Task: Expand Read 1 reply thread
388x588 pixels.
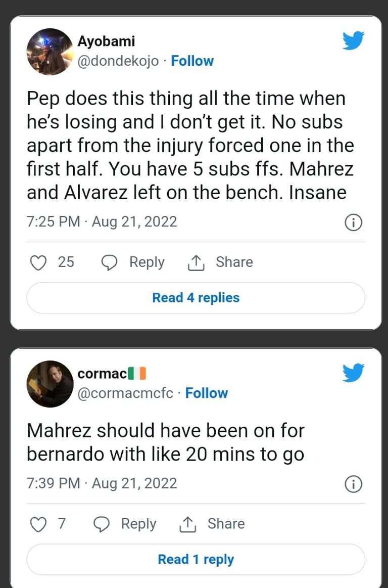Action: coord(196,559)
